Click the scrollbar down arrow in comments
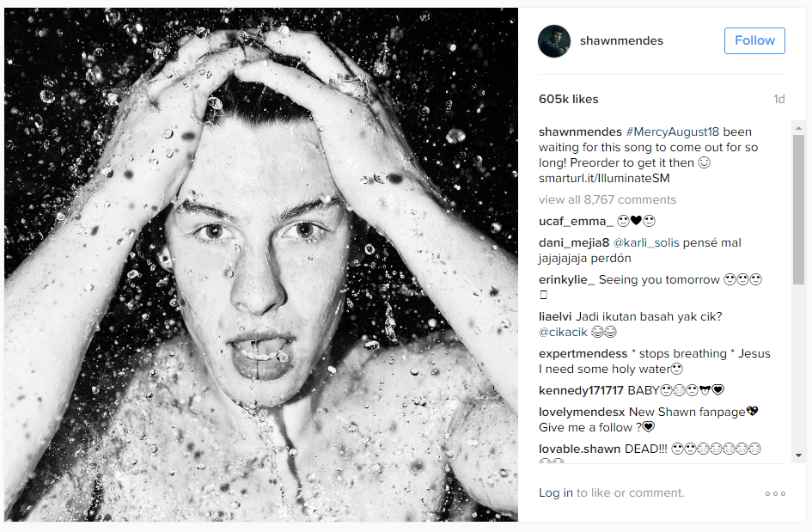 pos(798,456)
